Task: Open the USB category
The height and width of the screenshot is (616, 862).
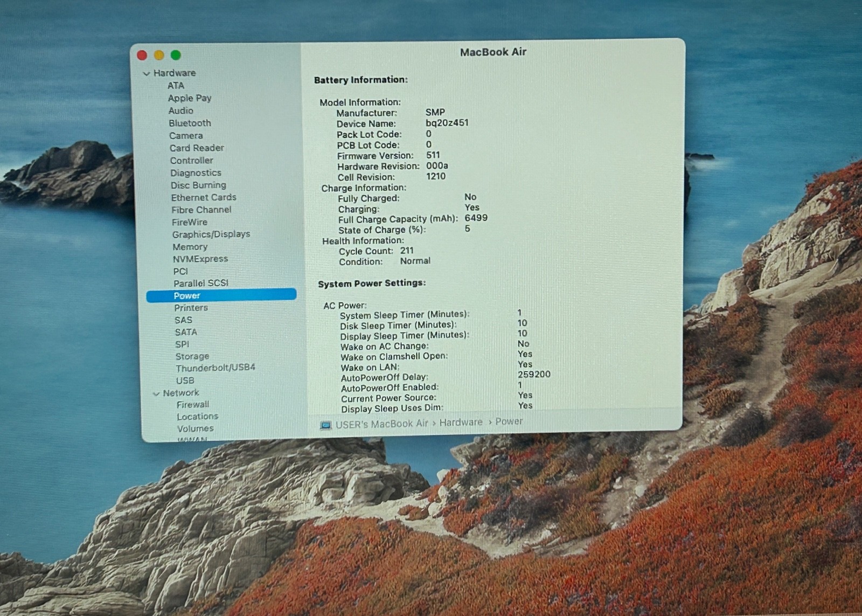Action: 185,380
